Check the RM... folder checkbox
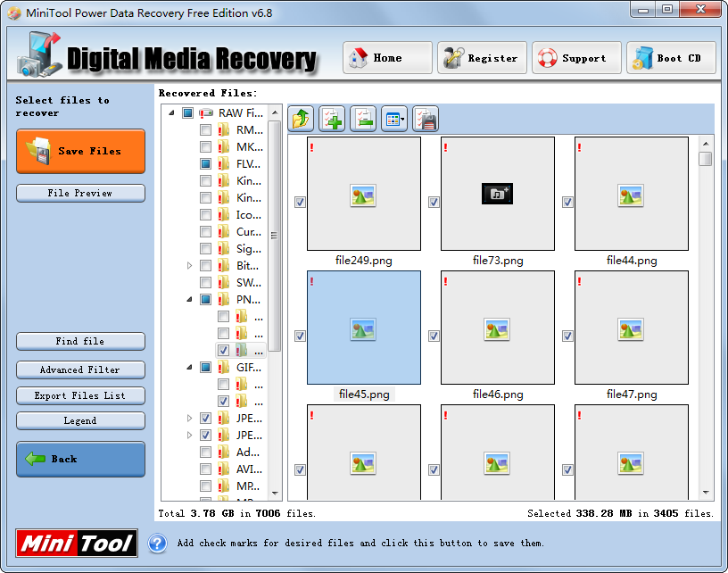The image size is (728, 573). coord(206,130)
